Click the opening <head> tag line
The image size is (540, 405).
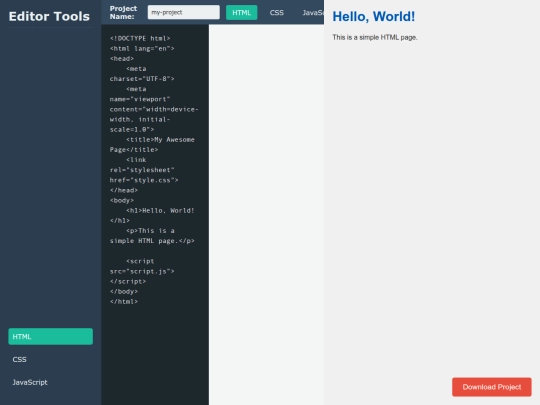click(122, 59)
